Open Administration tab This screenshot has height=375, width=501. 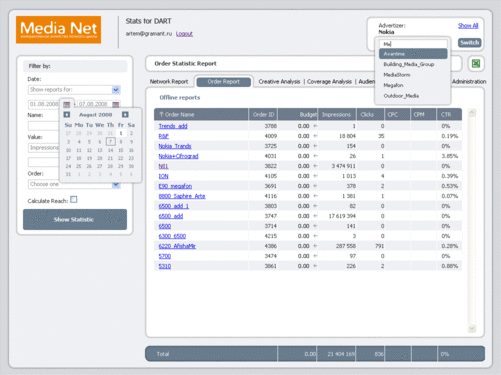tap(469, 82)
